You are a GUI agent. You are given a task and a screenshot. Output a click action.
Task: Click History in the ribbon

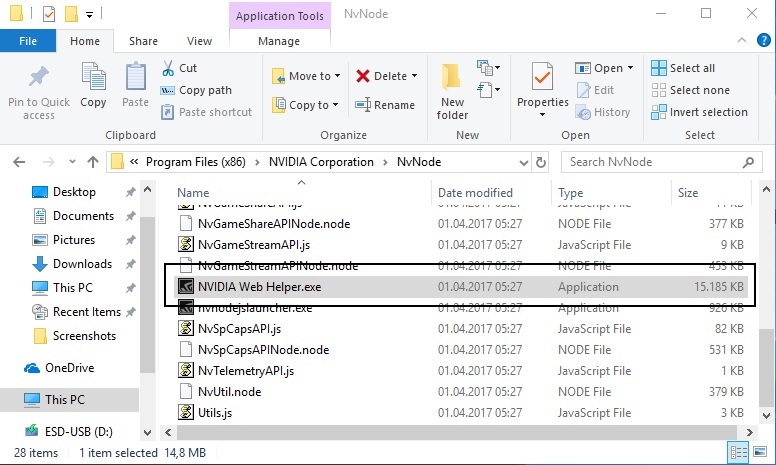coord(603,112)
